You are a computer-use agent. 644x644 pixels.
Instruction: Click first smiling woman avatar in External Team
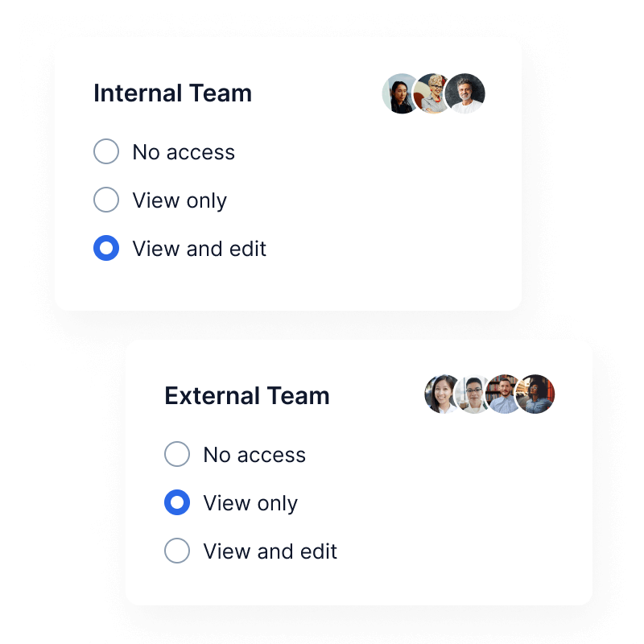tap(440, 394)
